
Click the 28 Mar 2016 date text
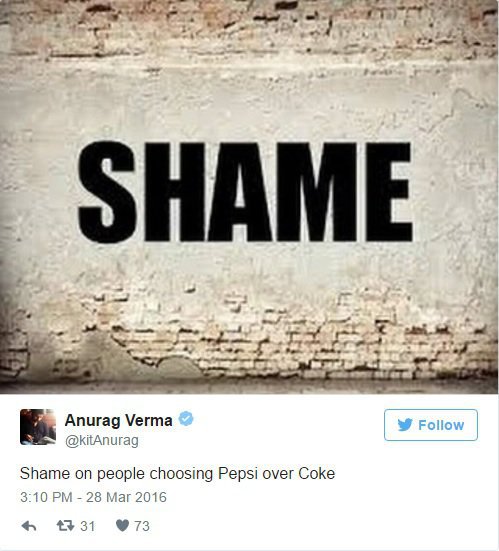tap(127, 497)
